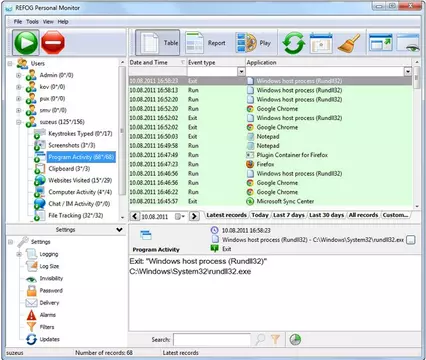Open the calendar icon in toolbar
426x360 pixels.
[x=321, y=43]
